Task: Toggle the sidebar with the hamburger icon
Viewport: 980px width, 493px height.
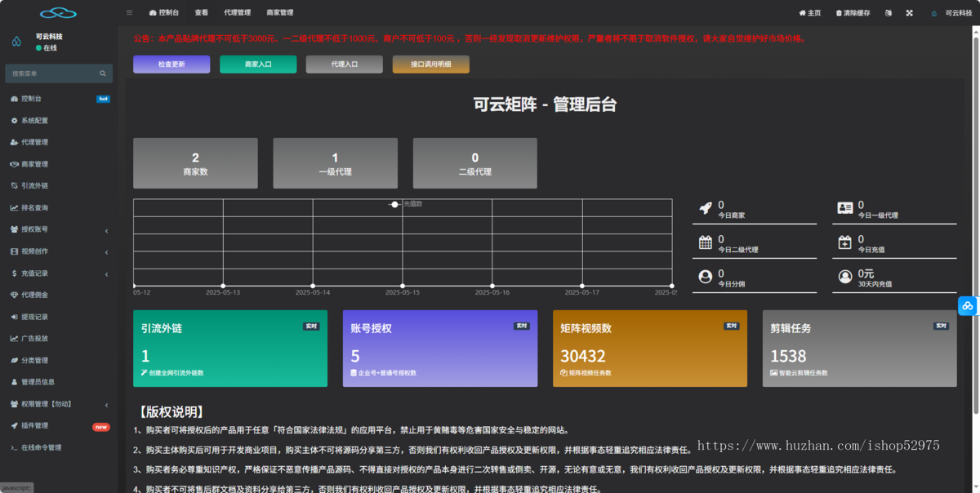Action: pos(129,13)
